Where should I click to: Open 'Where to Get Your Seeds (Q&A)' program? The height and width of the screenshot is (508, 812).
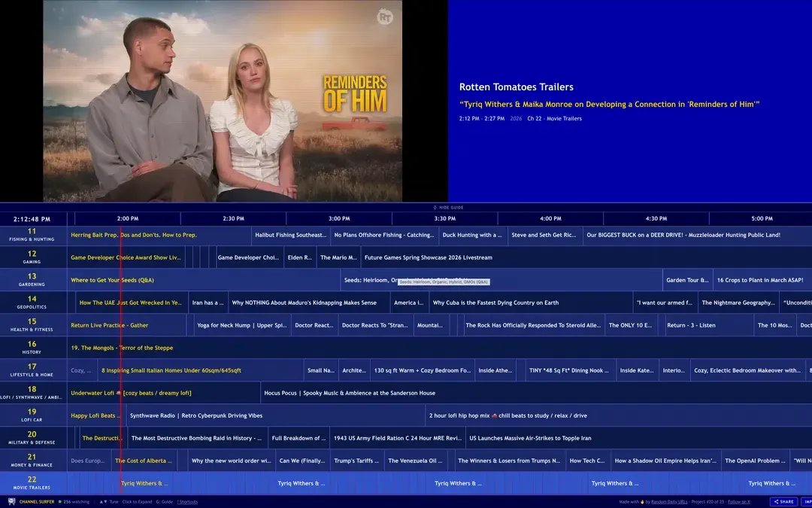point(204,280)
